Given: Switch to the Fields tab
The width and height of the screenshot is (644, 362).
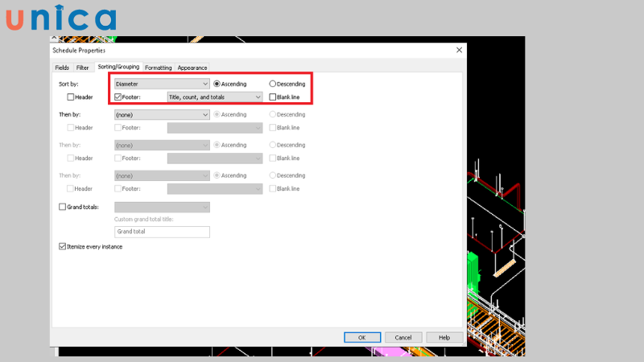Looking at the screenshot, I should pos(62,68).
